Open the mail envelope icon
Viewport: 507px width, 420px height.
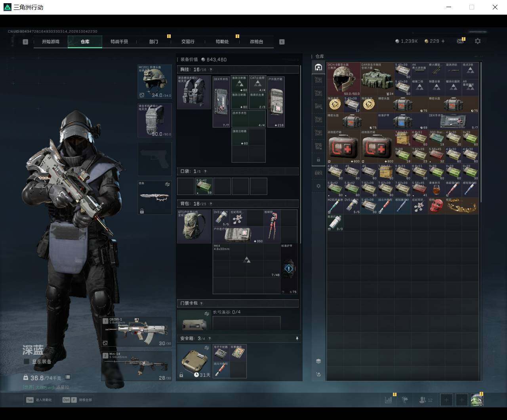[x=460, y=41]
